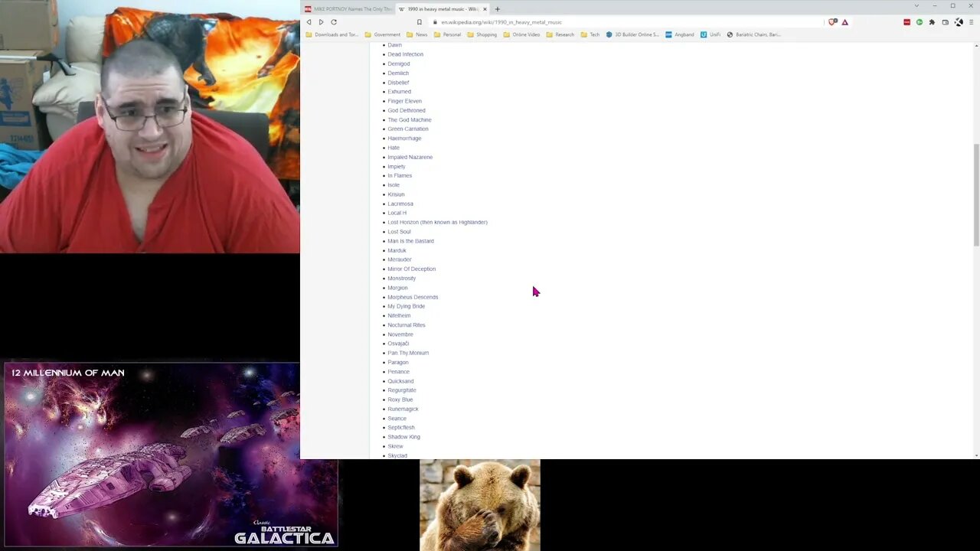Open the wallet icon in the toolbar
This screenshot has height=551, width=980.
(945, 22)
